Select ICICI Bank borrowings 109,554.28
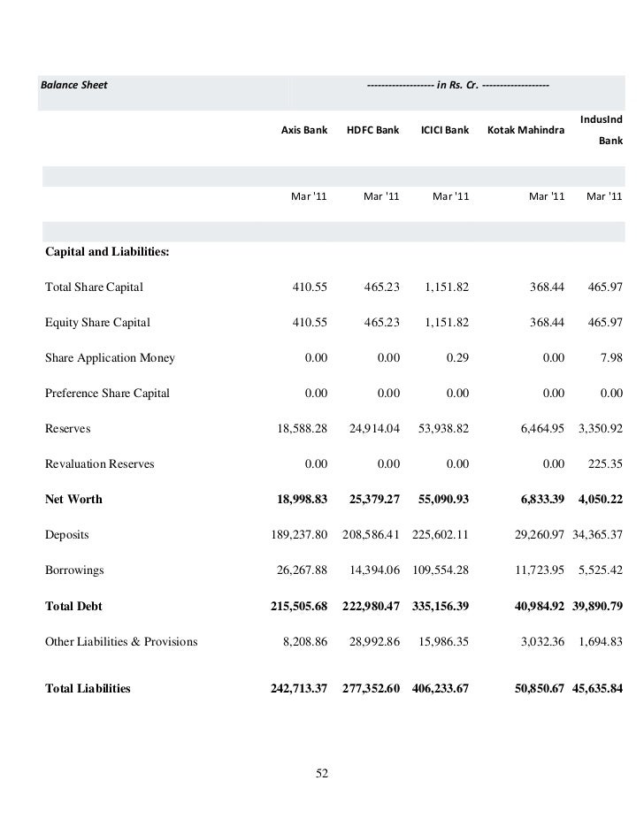This screenshot has height=834, width=644. 441,570
